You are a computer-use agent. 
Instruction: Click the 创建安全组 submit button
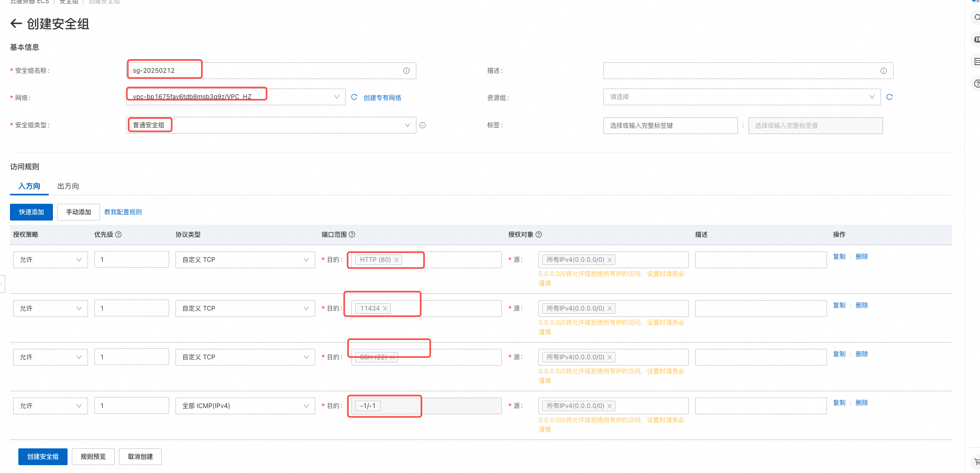click(x=43, y=457)
